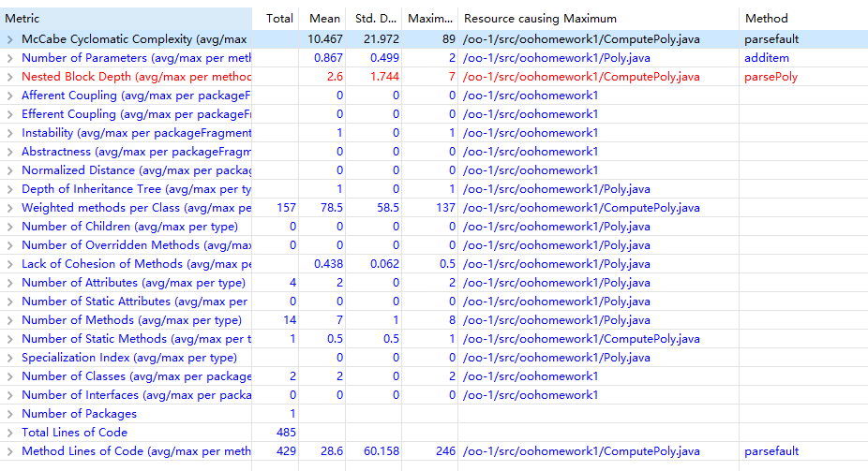Click the parsePoly method cell
Viewport: 868px width, 471px height.
point(771,77)
